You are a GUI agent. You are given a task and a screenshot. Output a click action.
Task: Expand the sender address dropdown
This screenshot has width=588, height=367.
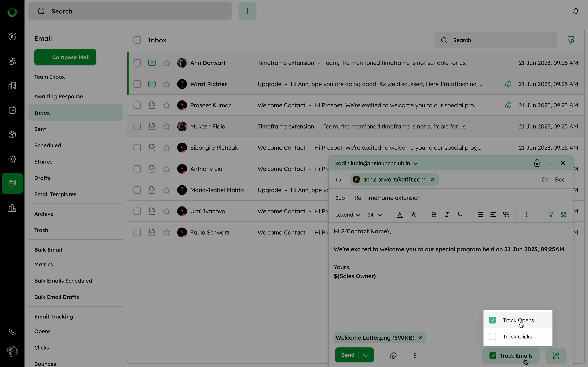click(415, 164)
